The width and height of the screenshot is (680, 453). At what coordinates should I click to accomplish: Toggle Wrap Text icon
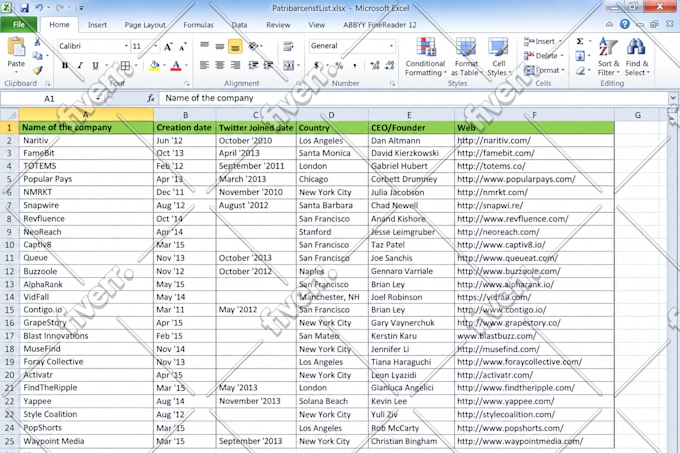pyautogui.click(x=288, y=46)
